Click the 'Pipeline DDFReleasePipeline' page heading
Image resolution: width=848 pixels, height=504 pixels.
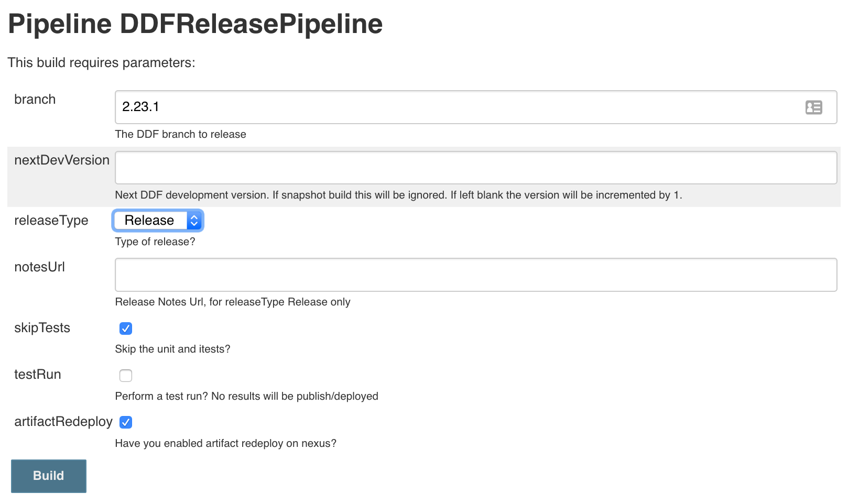tap(195, 24)
